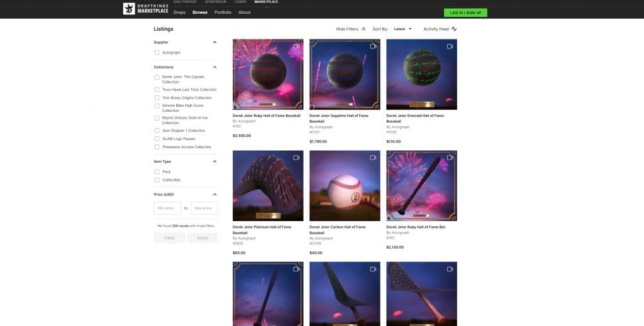This screenshot has width=644, height=326.
Task: Click the Apply filters button
Action: [x=203, y=238]
